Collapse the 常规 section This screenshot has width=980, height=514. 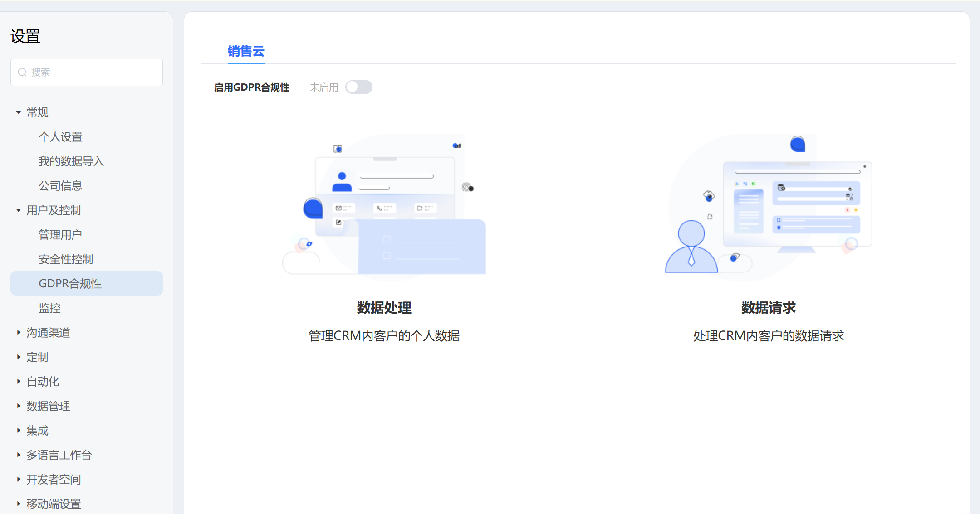click(19, 112)
